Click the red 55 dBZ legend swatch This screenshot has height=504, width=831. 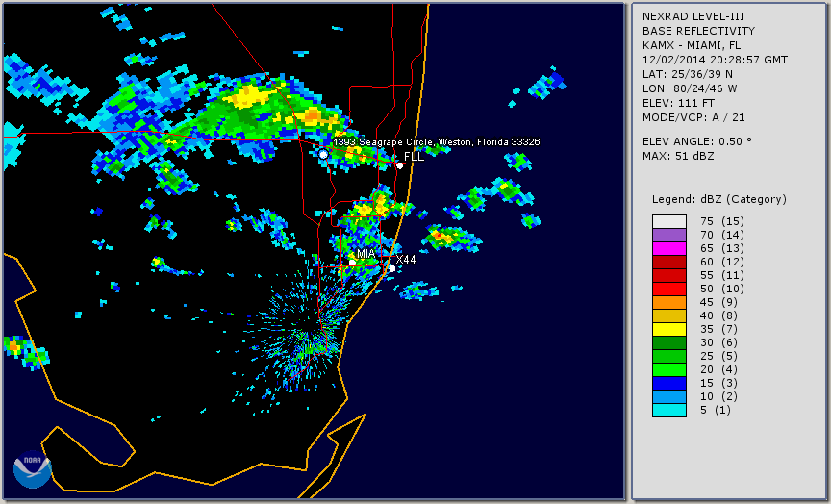(x=669, y=276)
